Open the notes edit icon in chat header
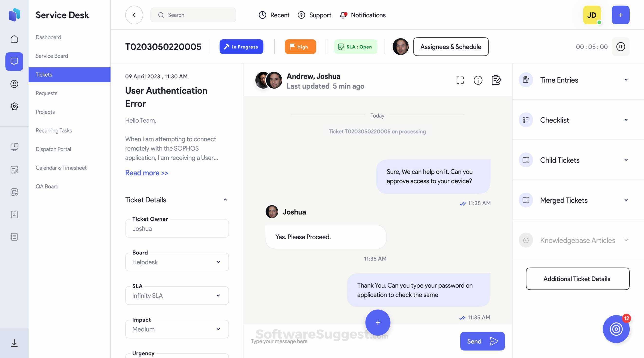The image size is (644, 358). [x=496, y=80]
